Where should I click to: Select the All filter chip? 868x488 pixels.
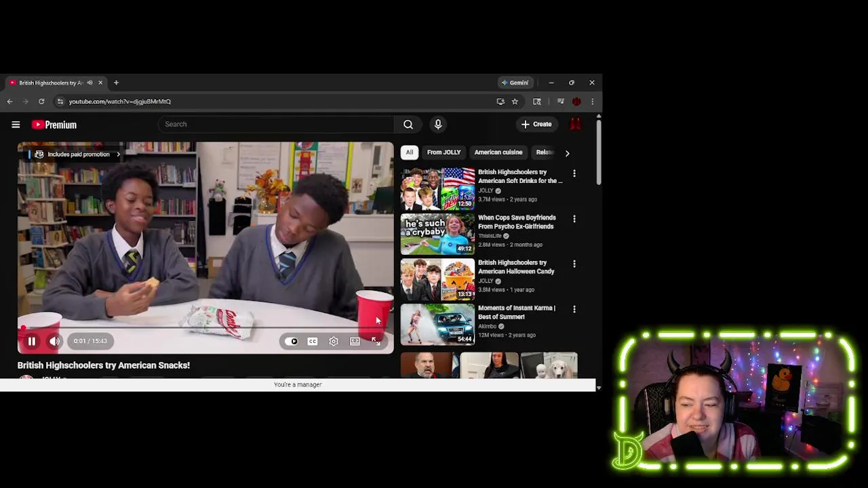point(410,152)
